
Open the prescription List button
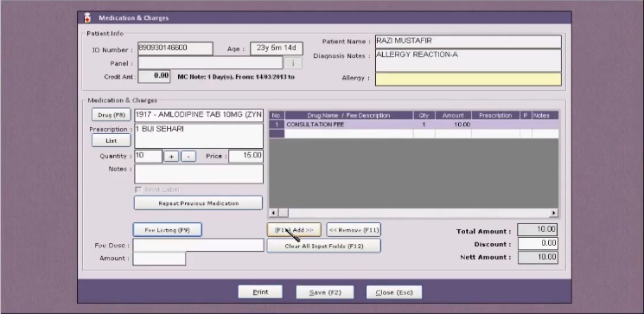[x=112, y=140]
